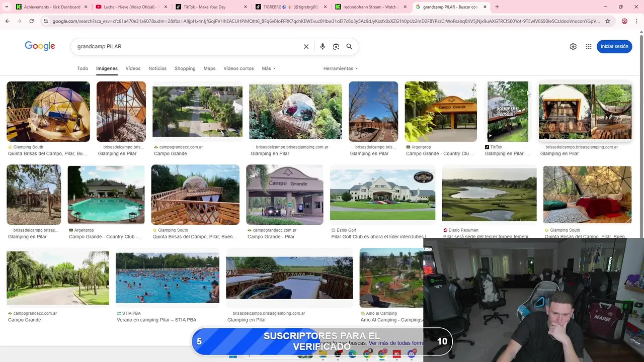The width and height of the screenshot is (644, 362).
Task: Click the Iniciar sesión button
Action: 614,46
